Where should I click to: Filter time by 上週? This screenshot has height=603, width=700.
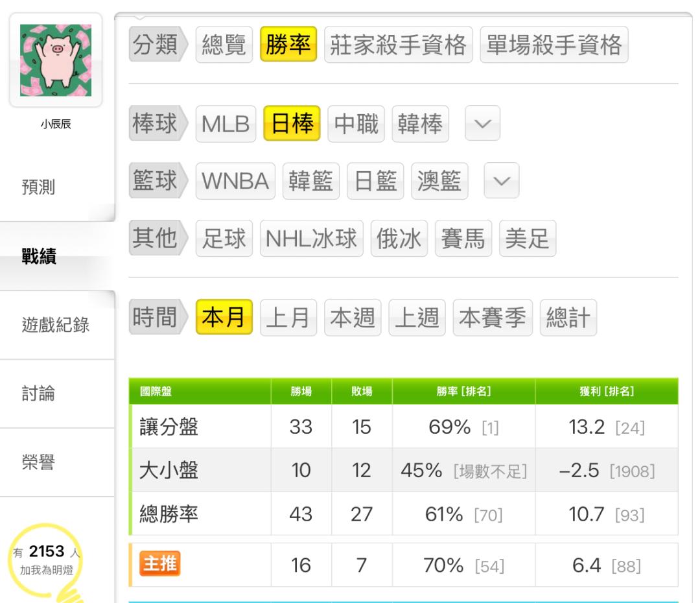click(x=417, y=318)
